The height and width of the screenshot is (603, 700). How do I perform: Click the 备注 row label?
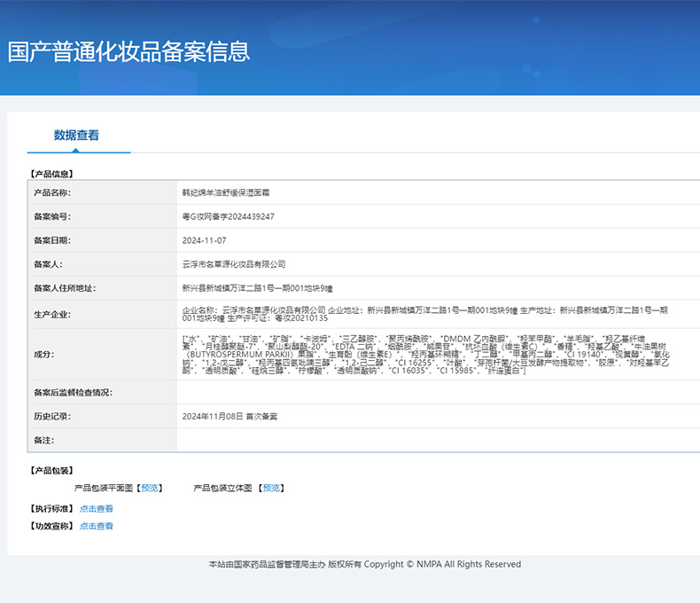43,441
